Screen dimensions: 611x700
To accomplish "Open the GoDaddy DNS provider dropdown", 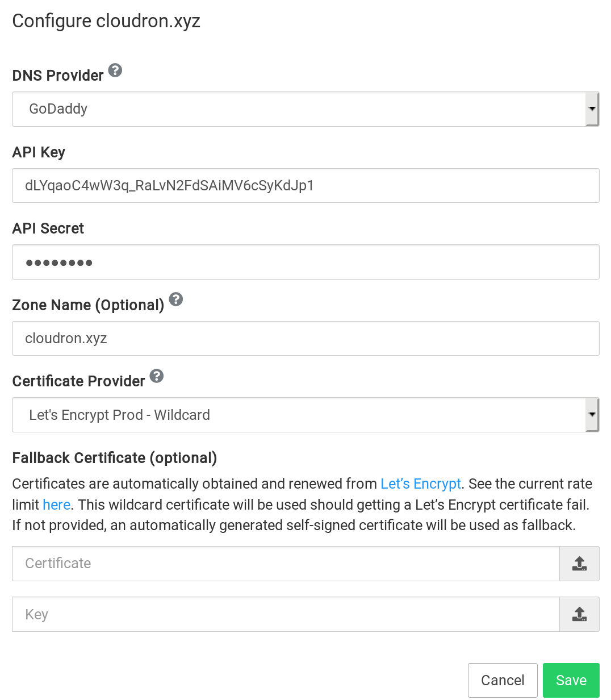I will [x=299, y=109].
